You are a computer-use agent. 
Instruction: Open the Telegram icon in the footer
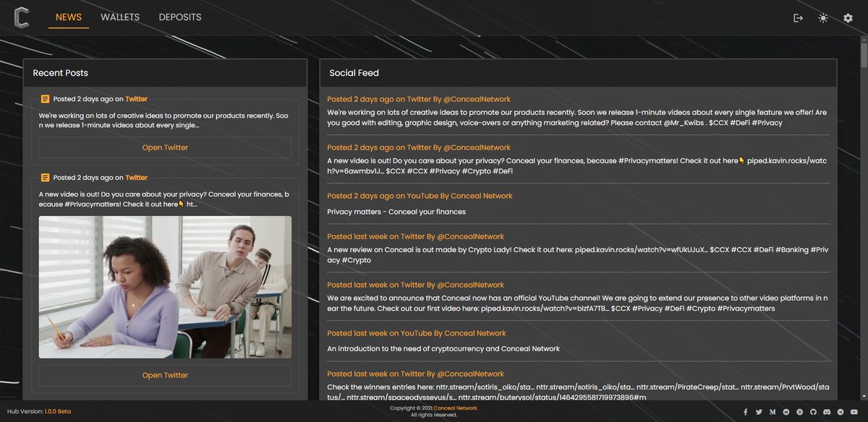(841, 411)
